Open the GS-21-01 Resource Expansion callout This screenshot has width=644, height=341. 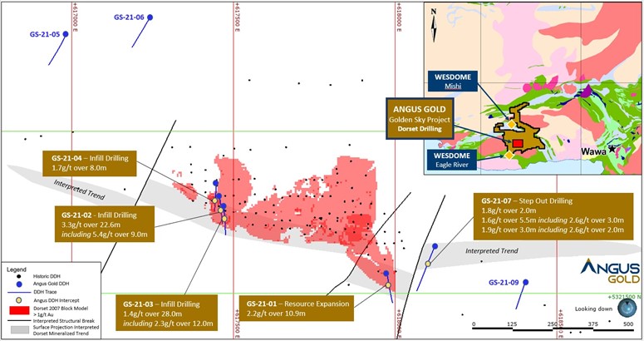click(x=297, y=308)
